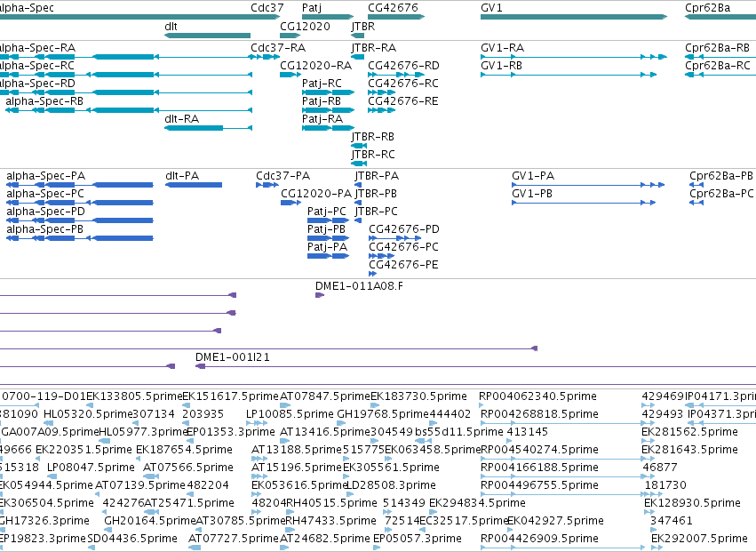Select protein Patj-PC label

click(327, 212)
